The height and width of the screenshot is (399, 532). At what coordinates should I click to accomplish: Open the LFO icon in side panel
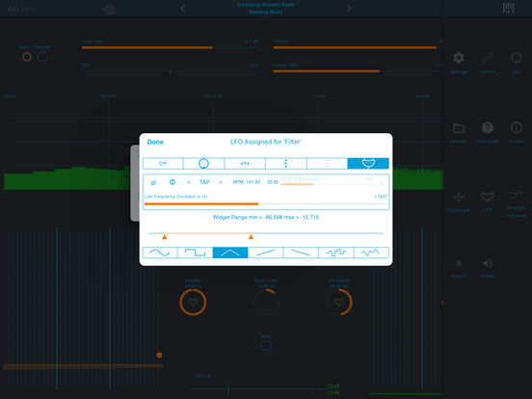click(488, 197)
